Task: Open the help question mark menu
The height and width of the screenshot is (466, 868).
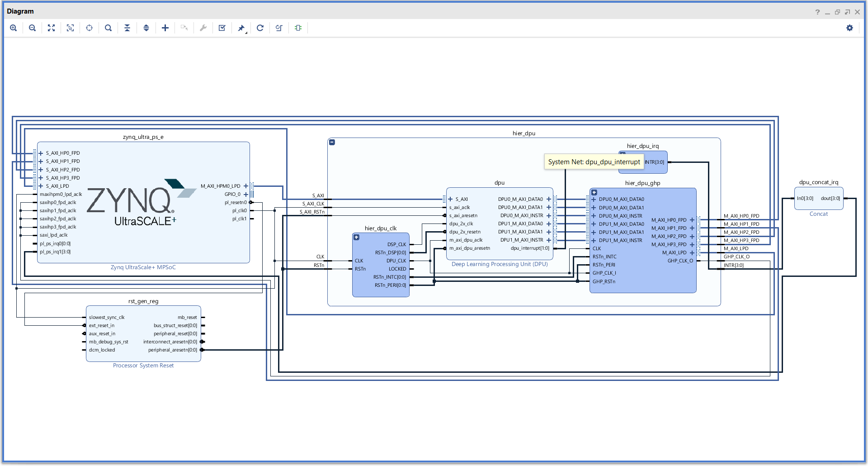Action: (817, 12)
